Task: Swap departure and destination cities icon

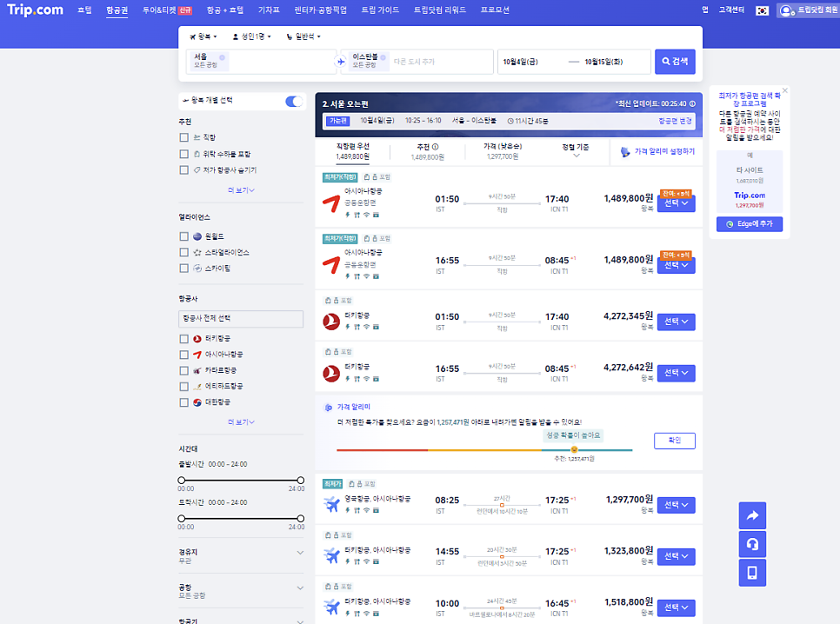Action: (341, 62)
